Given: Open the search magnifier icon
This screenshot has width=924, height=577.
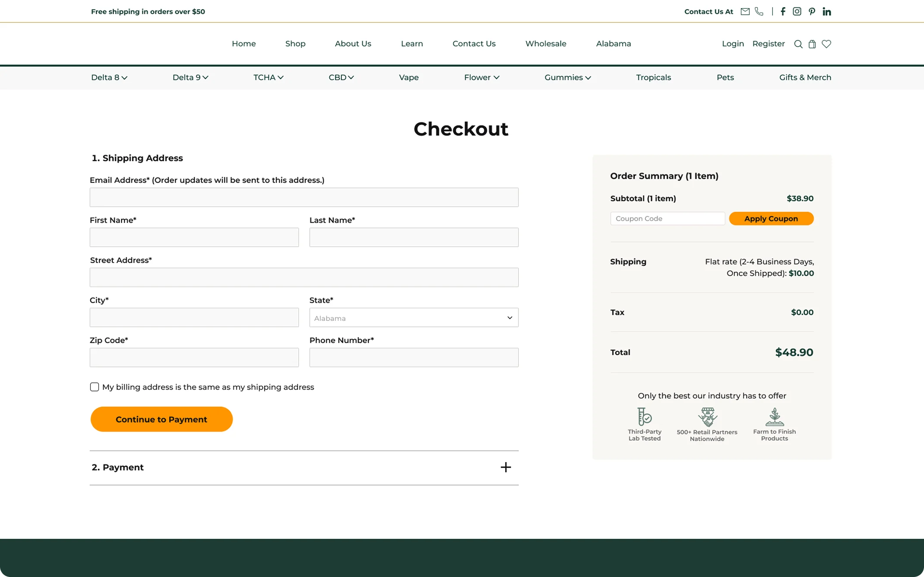Looking at the screenshot, I should tap(798, 44).
